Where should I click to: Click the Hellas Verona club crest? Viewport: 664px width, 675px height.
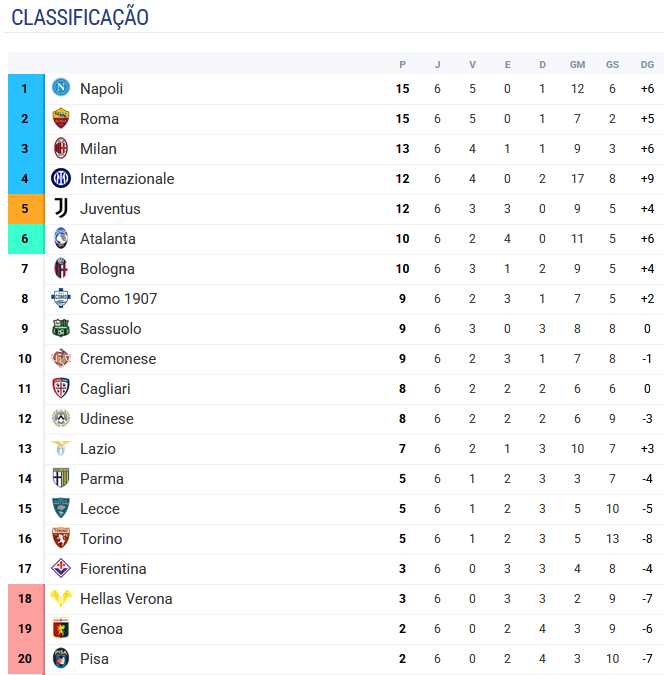click(61, 598)
